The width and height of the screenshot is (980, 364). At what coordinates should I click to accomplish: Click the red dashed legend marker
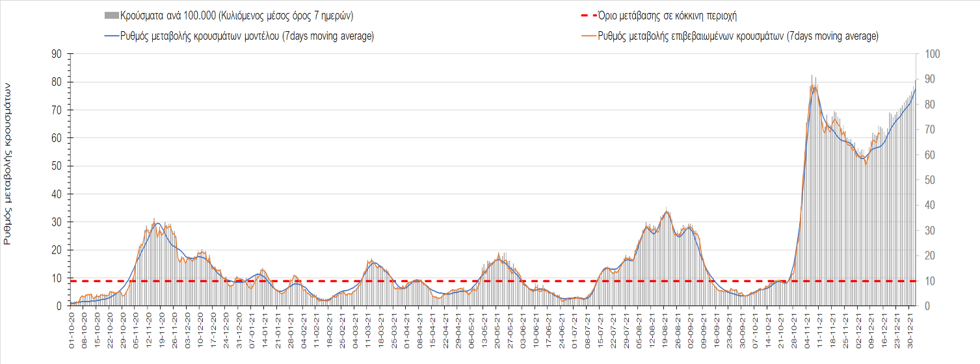point(587,16)
